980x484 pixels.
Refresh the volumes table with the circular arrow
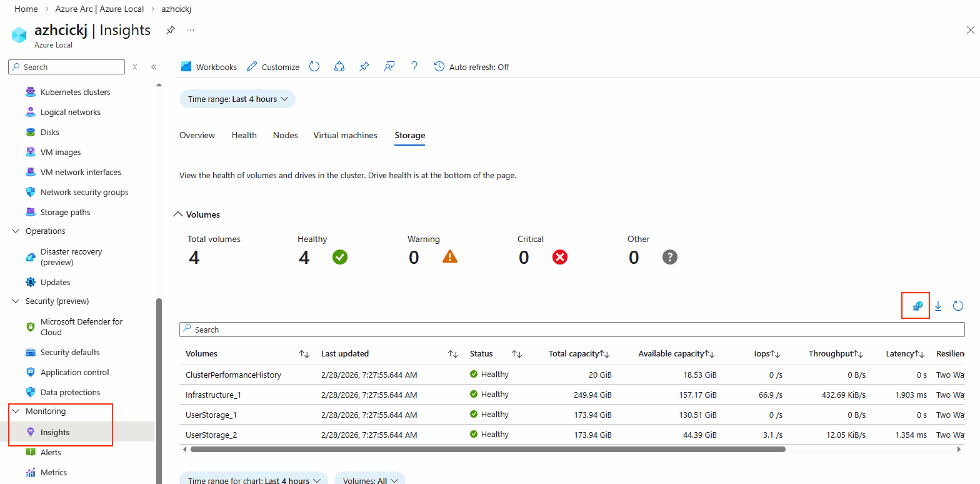(x=957, y=306)
